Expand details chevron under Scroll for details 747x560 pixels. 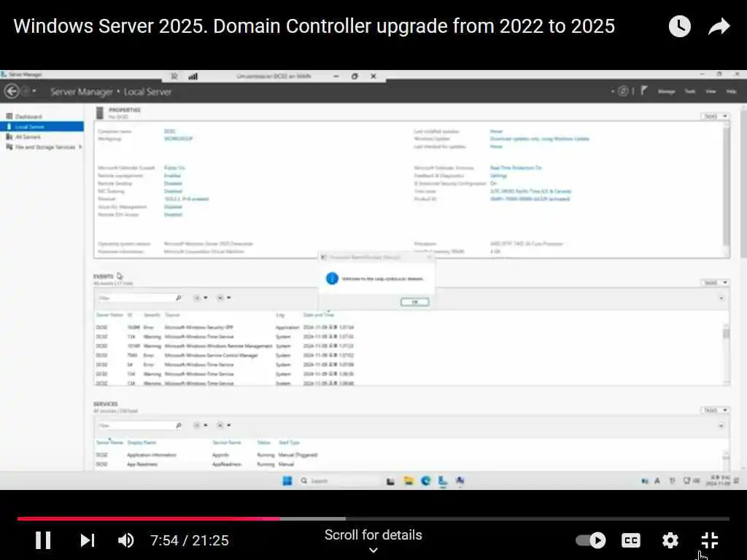(373, 550)
